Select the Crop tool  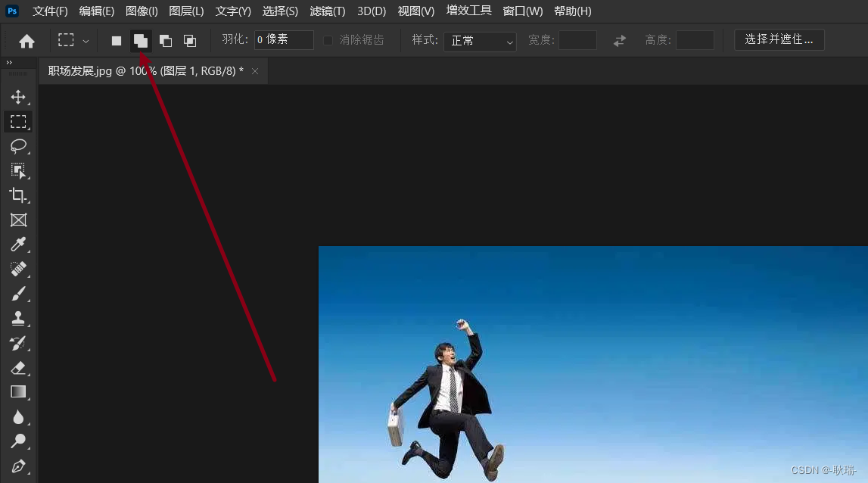18,195
